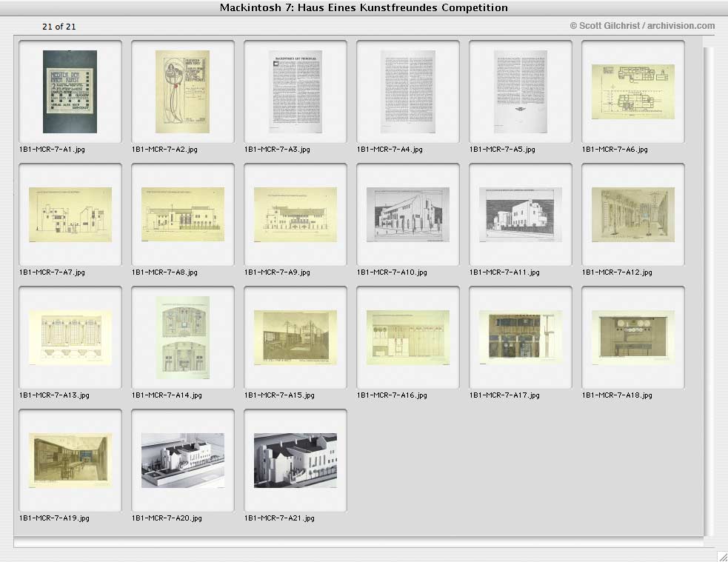Viewport: 728px width, 562px height.
Task: Open interior hall thumbnail 1B1-MCR-7-A12.jpg
Action: pos(633,215)
